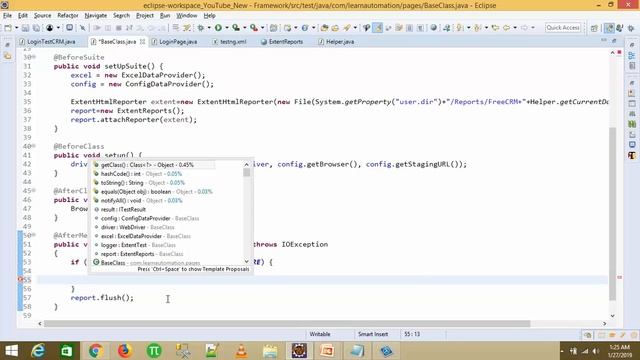Viewport: 640px width, 360px height.
Task: Click the Search flashlight toolbar icon
Action: [x=347, y=28]
